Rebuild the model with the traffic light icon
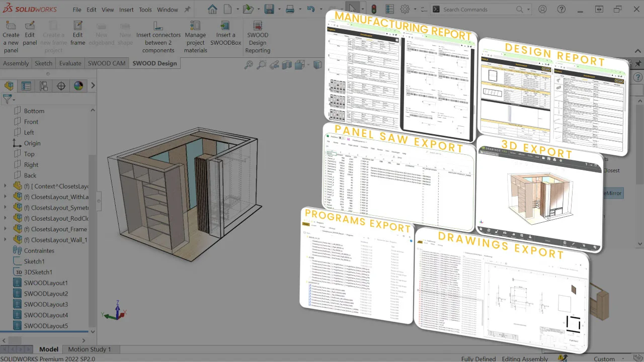Screen dimensions: 644x362 [373, 9]
